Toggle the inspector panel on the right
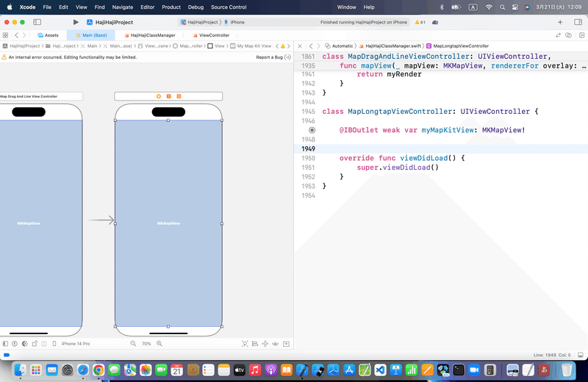588x382 pixels. pyautogui.click(x=578, y=22)
